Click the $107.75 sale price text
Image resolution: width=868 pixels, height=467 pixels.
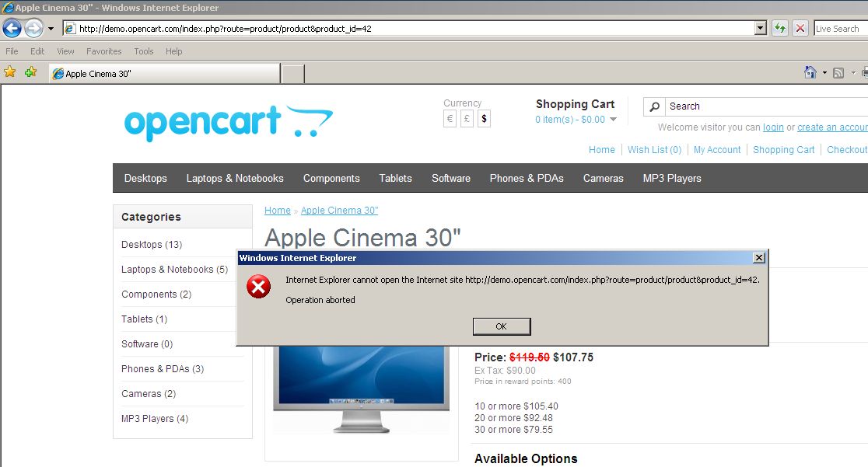573,357
